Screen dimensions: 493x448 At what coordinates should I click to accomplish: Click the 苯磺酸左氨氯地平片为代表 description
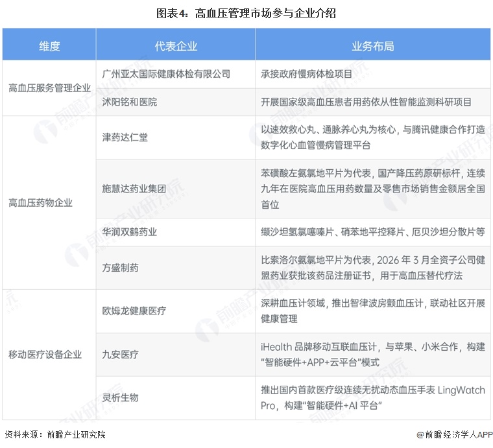pos(373,189)
